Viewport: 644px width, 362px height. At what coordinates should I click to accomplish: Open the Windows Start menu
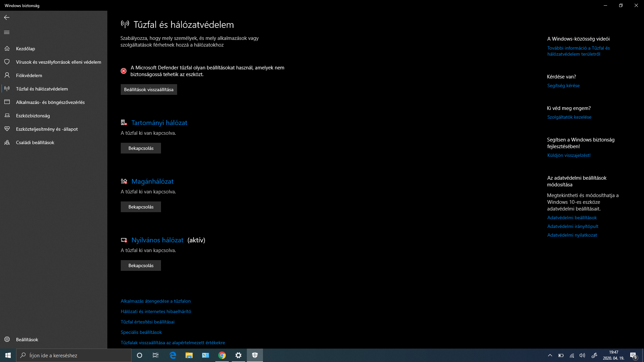(x=8, y=355)
